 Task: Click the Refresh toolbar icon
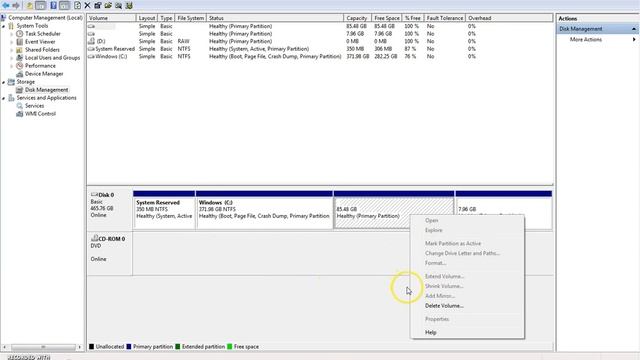pos(78,5)
